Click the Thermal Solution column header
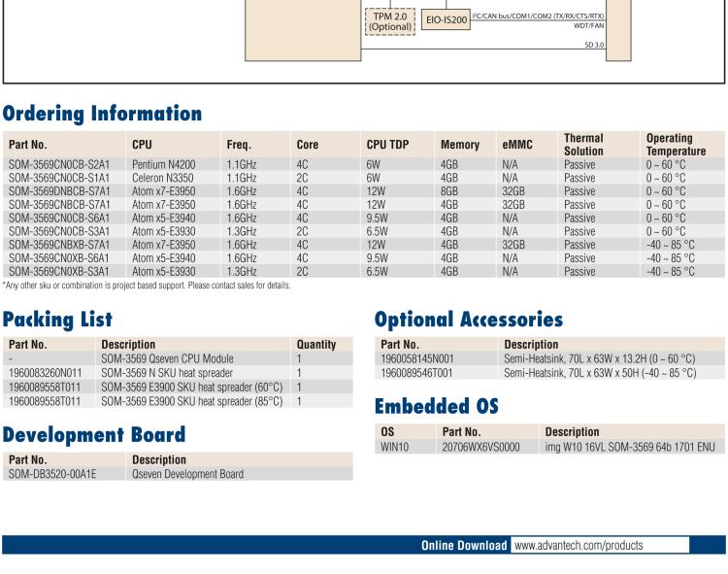This screenshot has width=728, height=574. 582,145
